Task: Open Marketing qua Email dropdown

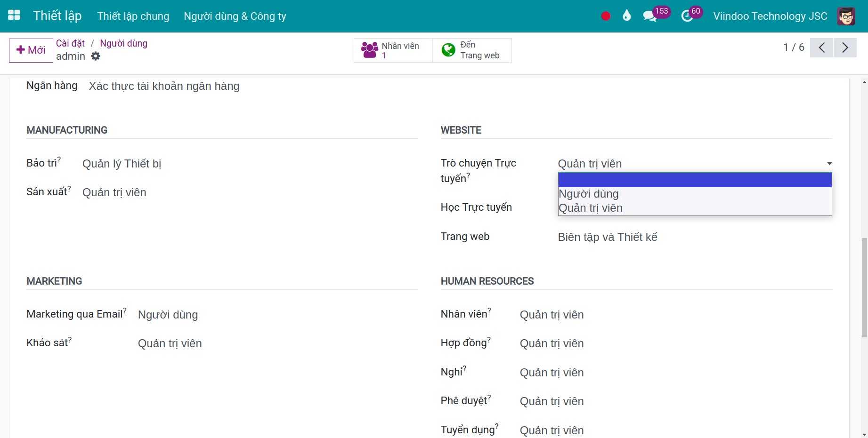Action: (x=277, y=315)
